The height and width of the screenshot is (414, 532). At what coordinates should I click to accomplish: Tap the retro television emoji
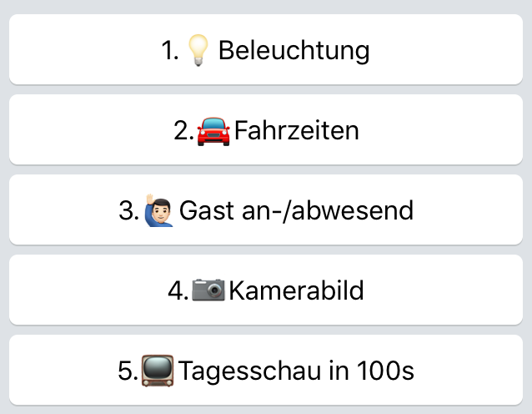tap(158, 371)
